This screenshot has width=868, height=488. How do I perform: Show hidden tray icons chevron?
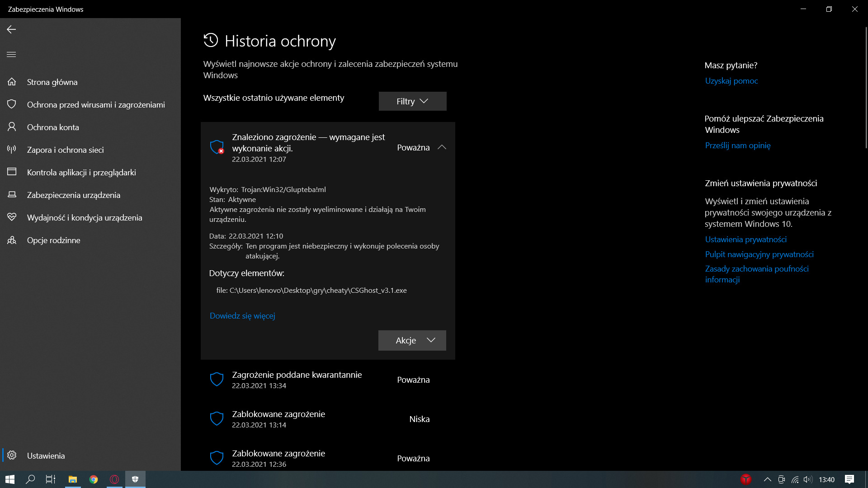click(768, 479)
